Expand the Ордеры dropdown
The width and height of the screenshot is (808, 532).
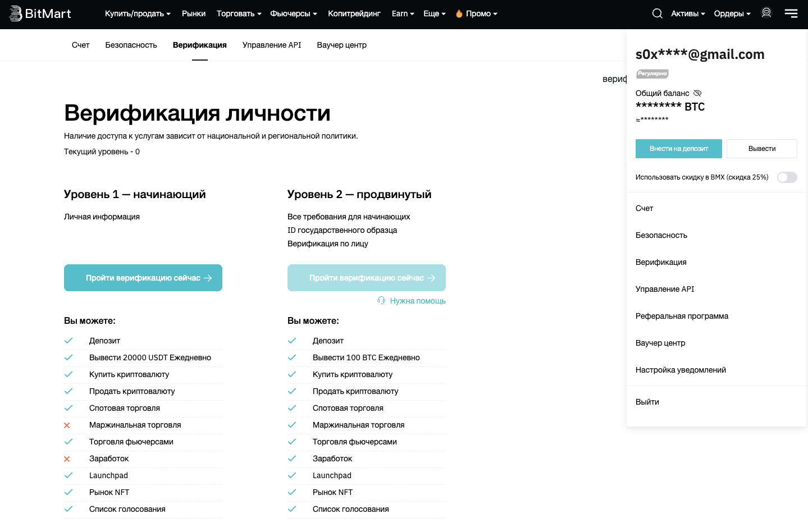pyautogui.click(x=732, y=13)
